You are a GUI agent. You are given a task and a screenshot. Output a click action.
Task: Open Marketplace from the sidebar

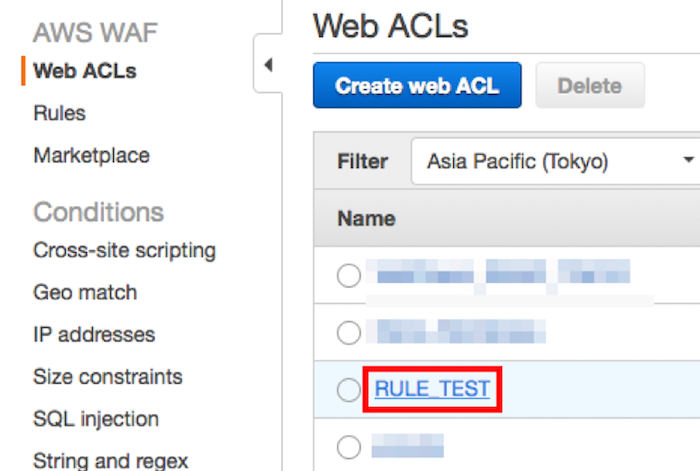91,155
